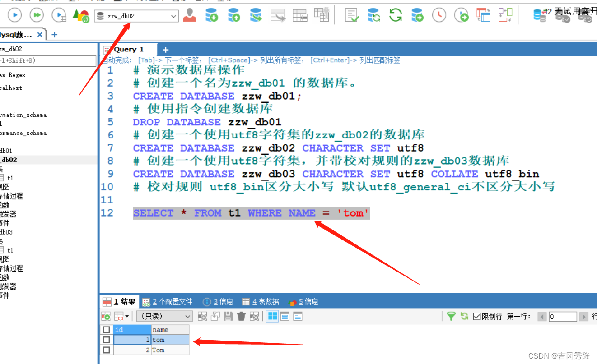Switch results to text view
The image size is (597, 364).
[x=298, y=316]
